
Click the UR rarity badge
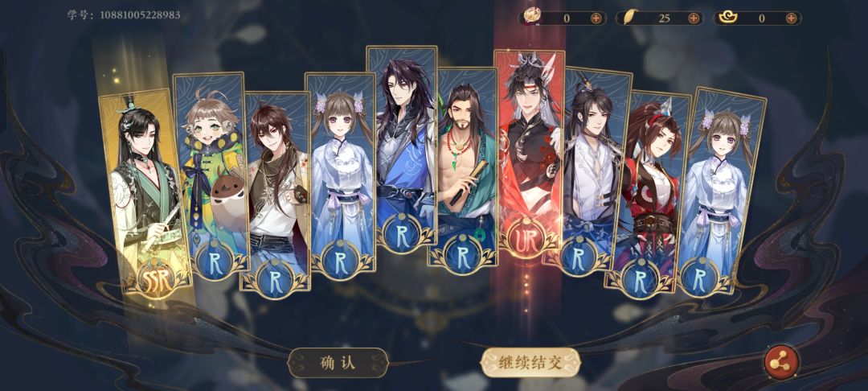(526, 237)
